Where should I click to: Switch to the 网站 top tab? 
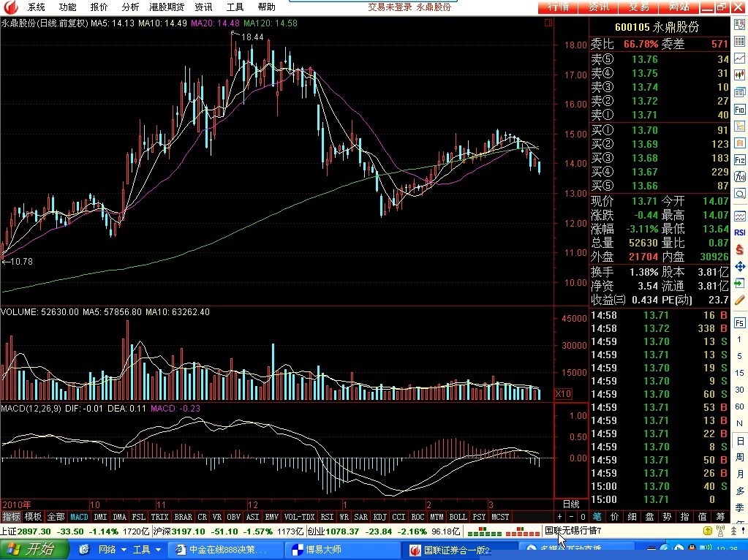point(679,7)
